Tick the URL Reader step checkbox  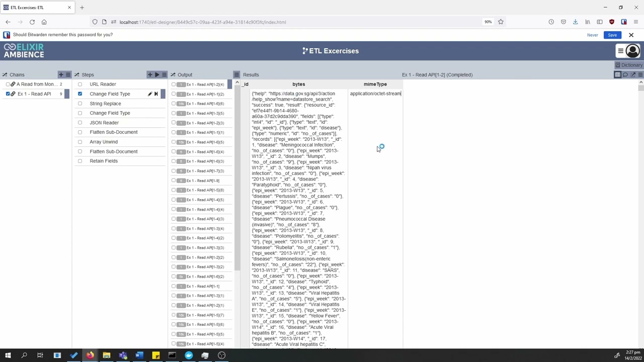(x=79, y=84)
